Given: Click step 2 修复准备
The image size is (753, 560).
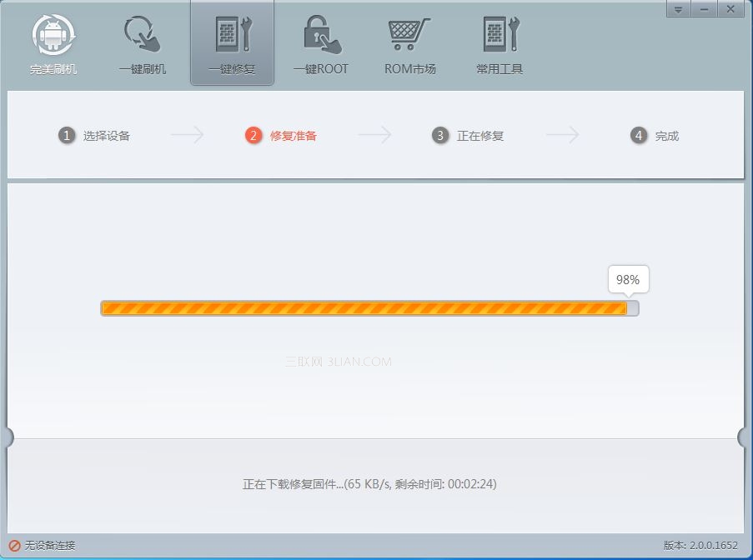Looking at the screenshot, I should pyautogui.click(x=281, y=136).
